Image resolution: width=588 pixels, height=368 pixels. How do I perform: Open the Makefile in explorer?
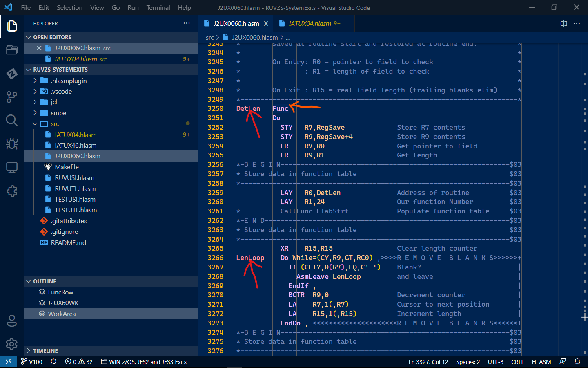pos(67,167)
